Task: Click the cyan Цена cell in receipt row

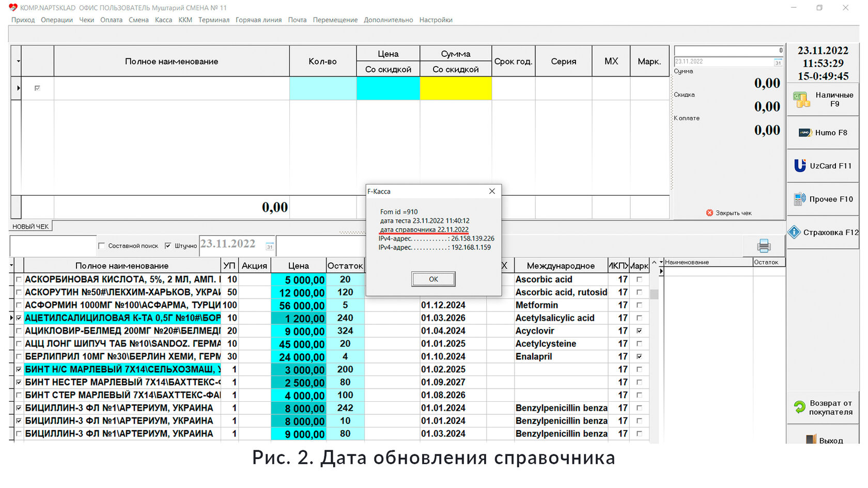Action: click(x=388, y=88)
